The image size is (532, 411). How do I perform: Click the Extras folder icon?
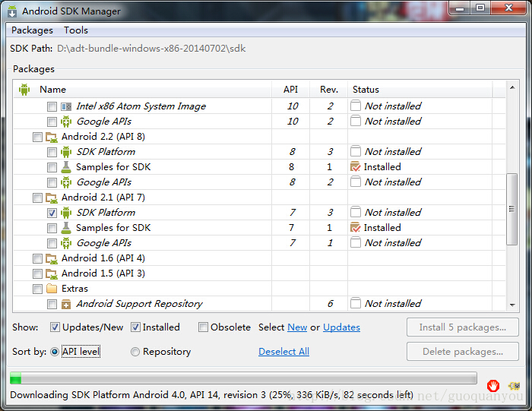tap(52, 289)
